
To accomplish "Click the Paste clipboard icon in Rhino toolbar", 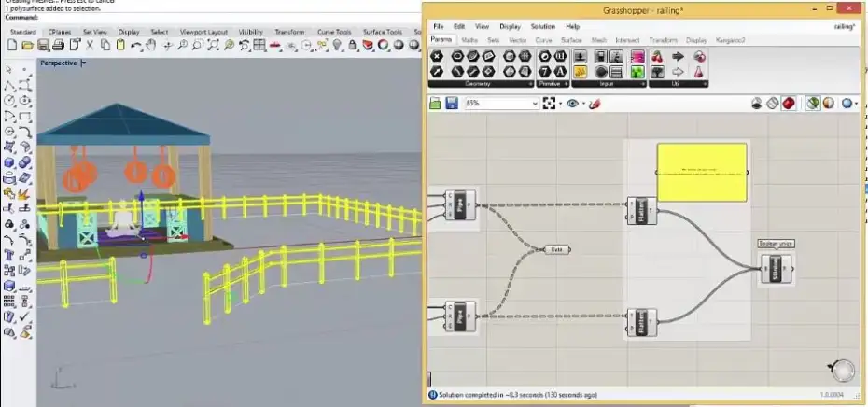I will tap(120, 46).
